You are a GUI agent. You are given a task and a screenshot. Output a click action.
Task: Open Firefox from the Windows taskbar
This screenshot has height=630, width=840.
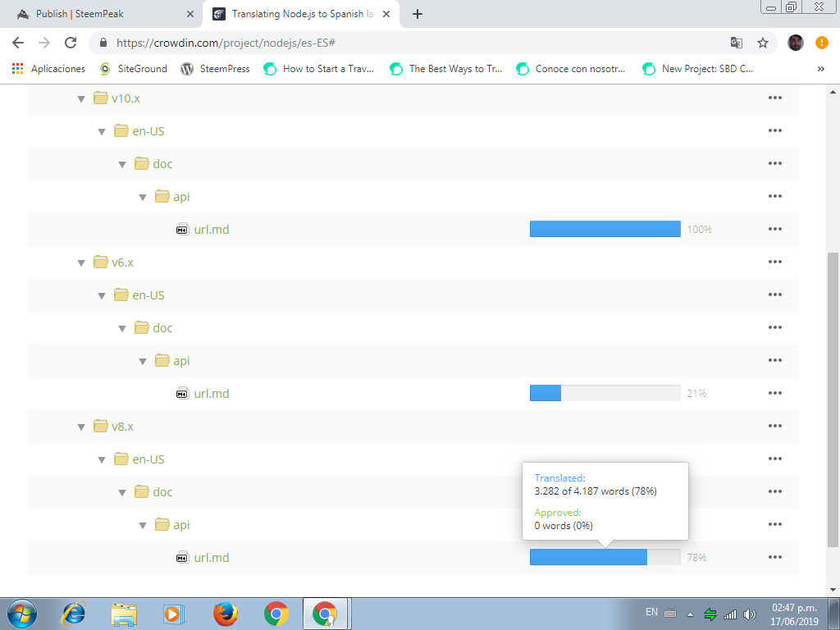coord(225,613)
